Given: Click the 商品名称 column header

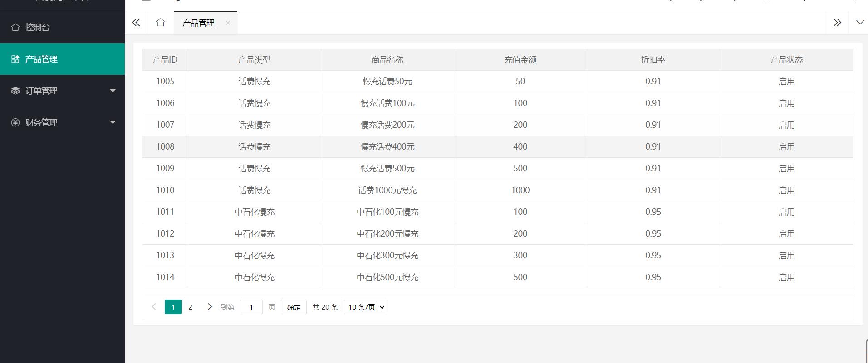Looking at the screenshot, I should (387, 60).
